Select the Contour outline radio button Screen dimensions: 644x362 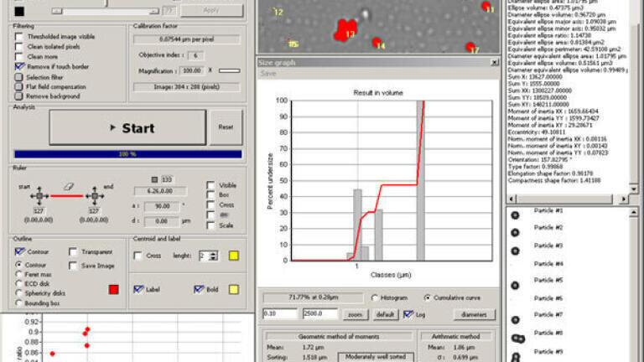(x=18, y=265)
